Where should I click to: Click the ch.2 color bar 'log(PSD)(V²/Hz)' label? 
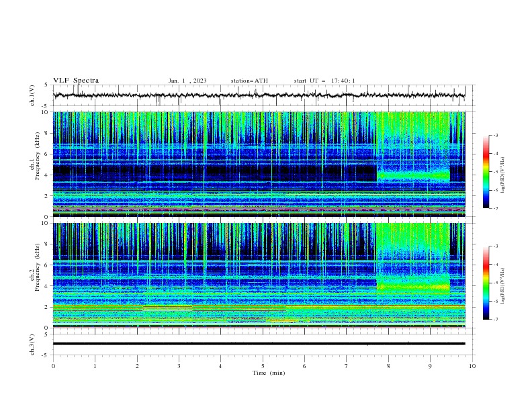(503, 285)
